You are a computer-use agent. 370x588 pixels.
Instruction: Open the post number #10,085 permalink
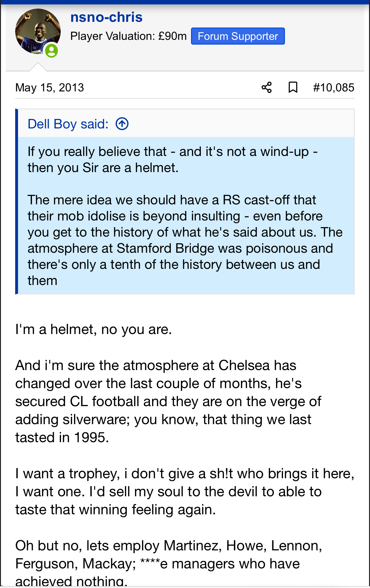334,88
